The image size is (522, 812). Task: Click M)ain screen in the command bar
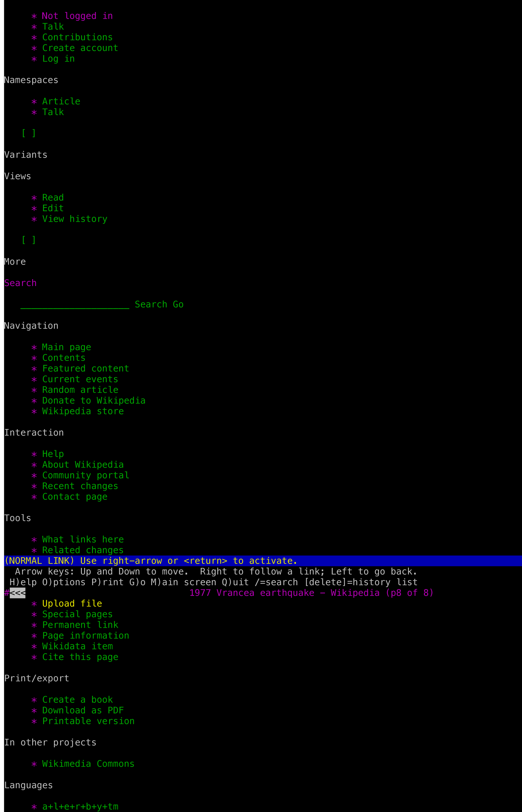point(183,582)
